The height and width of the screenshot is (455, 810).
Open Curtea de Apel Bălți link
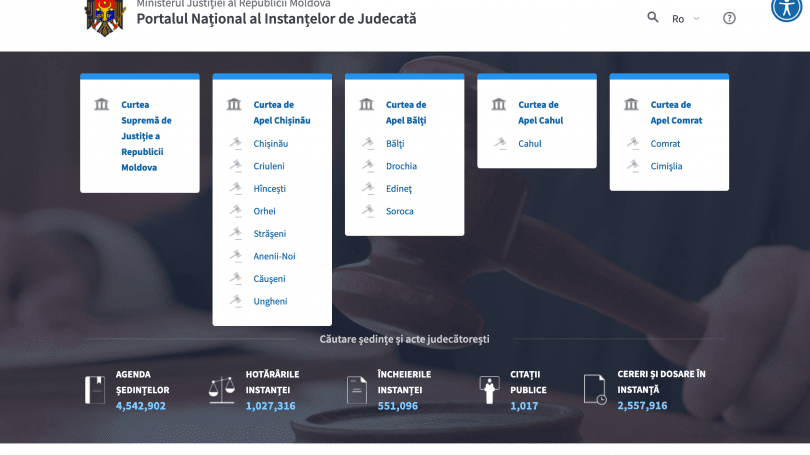pos(406,113)
